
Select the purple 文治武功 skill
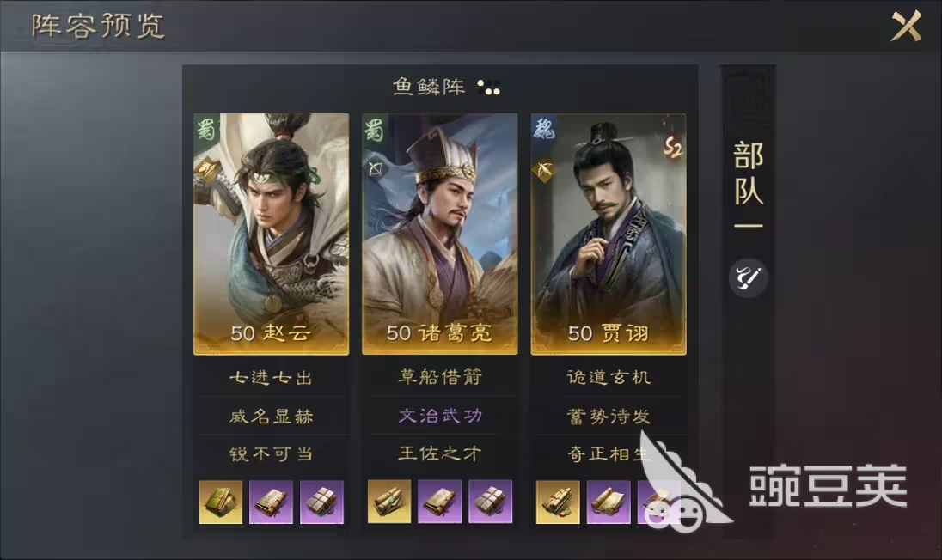coord(440,416)
